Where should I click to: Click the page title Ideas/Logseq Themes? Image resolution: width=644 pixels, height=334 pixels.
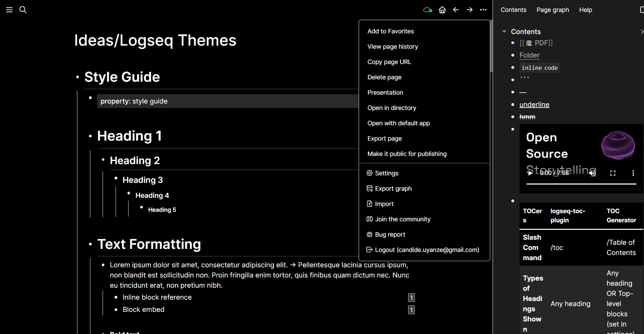point(155,40)
